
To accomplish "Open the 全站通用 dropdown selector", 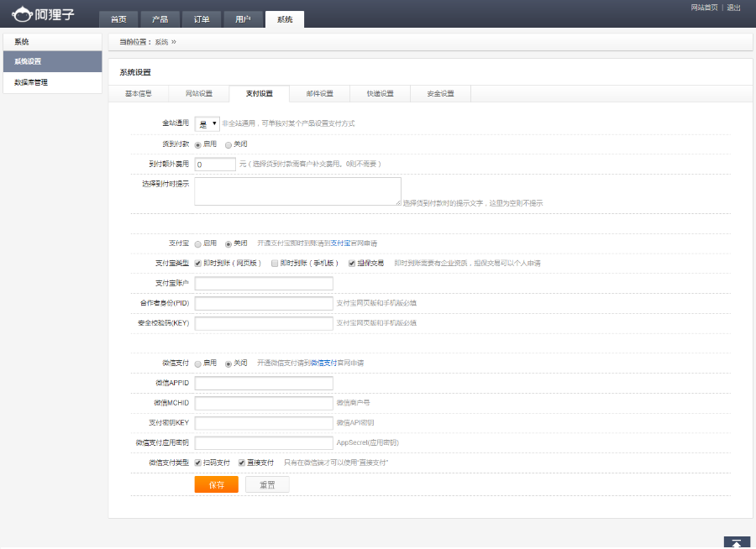I will point(207,124).
